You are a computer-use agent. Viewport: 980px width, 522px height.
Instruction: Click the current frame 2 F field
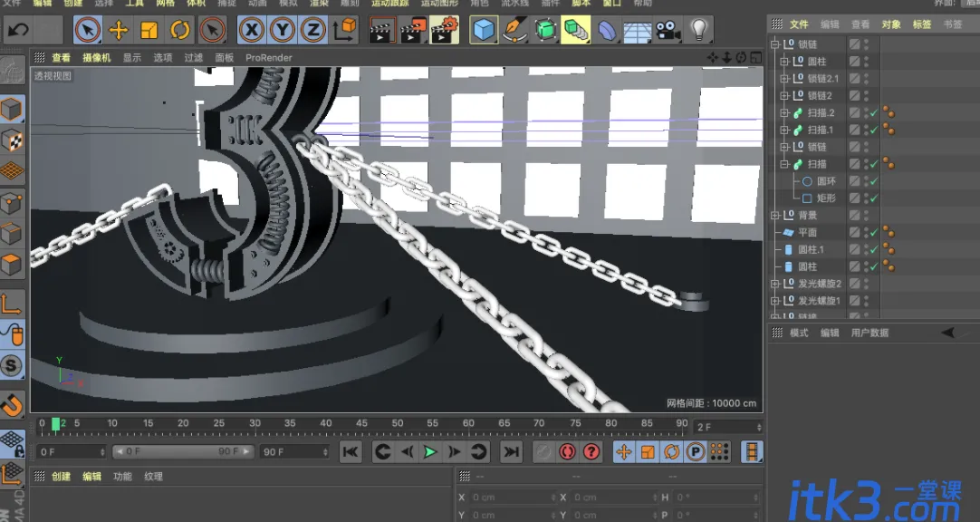[729, 427]
